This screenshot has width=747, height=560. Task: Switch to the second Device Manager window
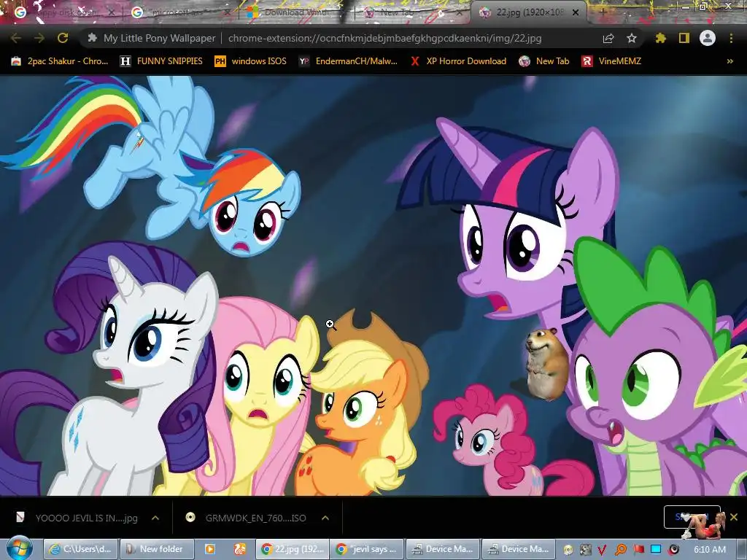pos(519,549)
